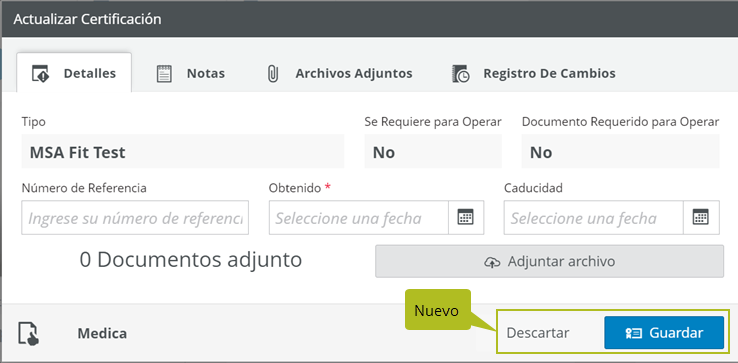Click the Medica document icon
This screenshot has width=738, height=363.
point(28,334)
